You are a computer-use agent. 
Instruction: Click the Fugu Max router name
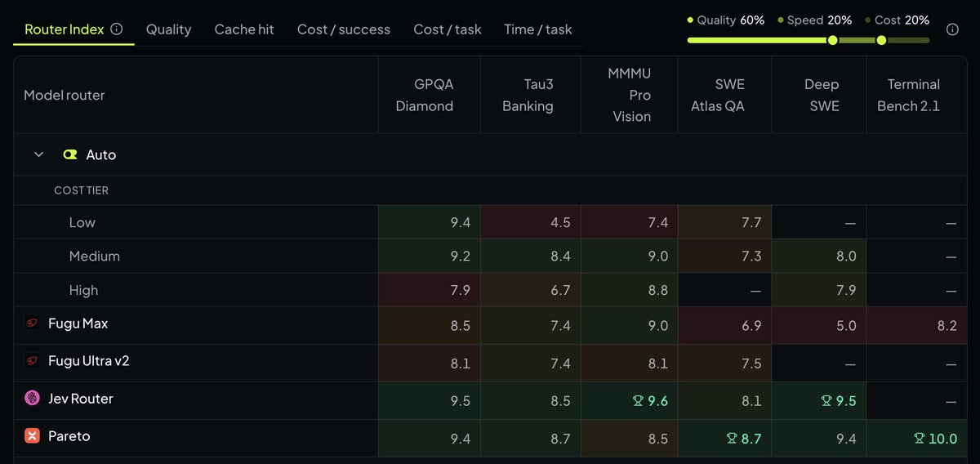coord(78,324)
